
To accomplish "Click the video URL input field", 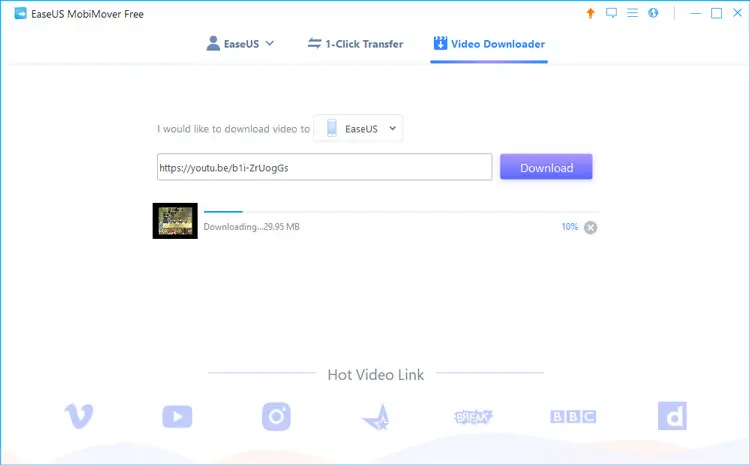I will click(324, 167).
